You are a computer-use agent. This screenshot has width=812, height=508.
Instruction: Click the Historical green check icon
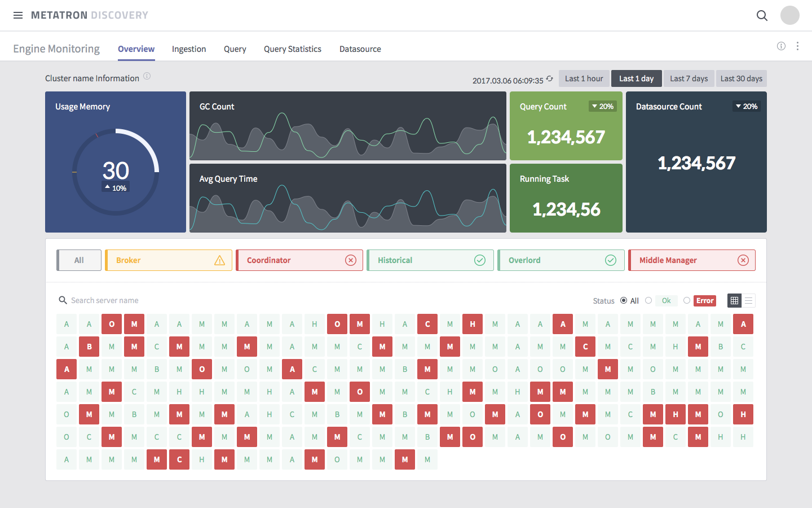480,260
